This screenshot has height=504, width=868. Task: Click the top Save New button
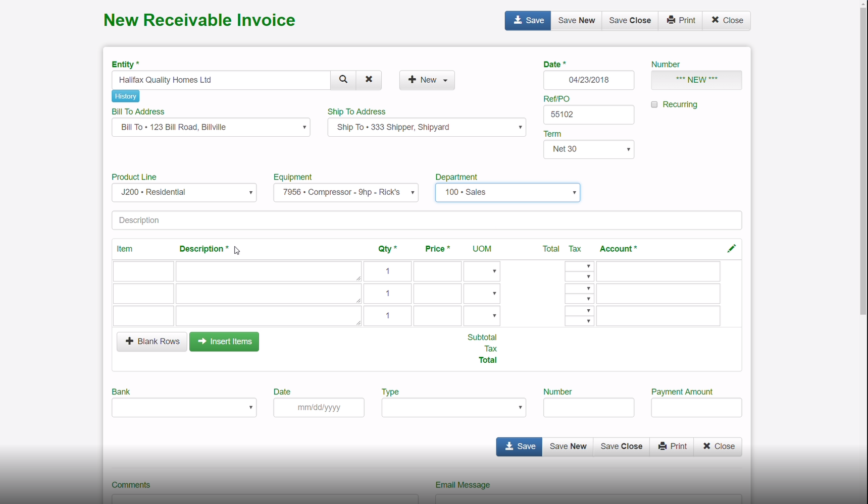tap(576, 21)
